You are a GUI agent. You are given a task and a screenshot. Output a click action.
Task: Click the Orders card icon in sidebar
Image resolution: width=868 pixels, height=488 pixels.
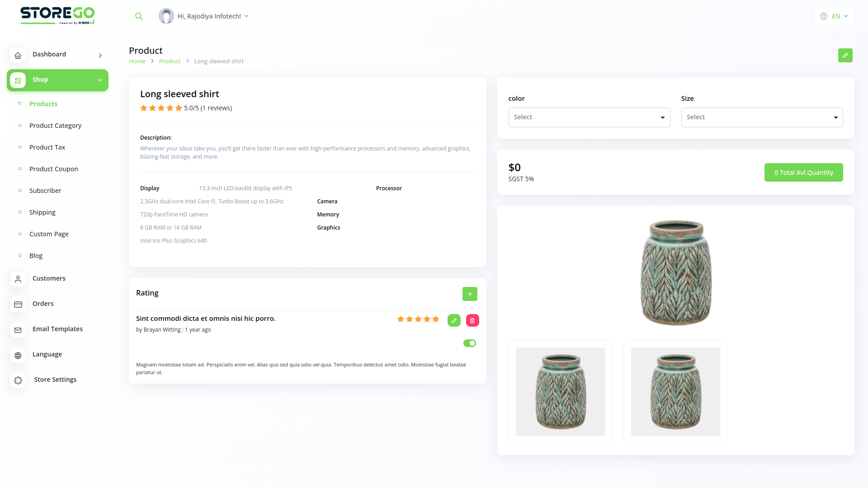pos(18,304)
